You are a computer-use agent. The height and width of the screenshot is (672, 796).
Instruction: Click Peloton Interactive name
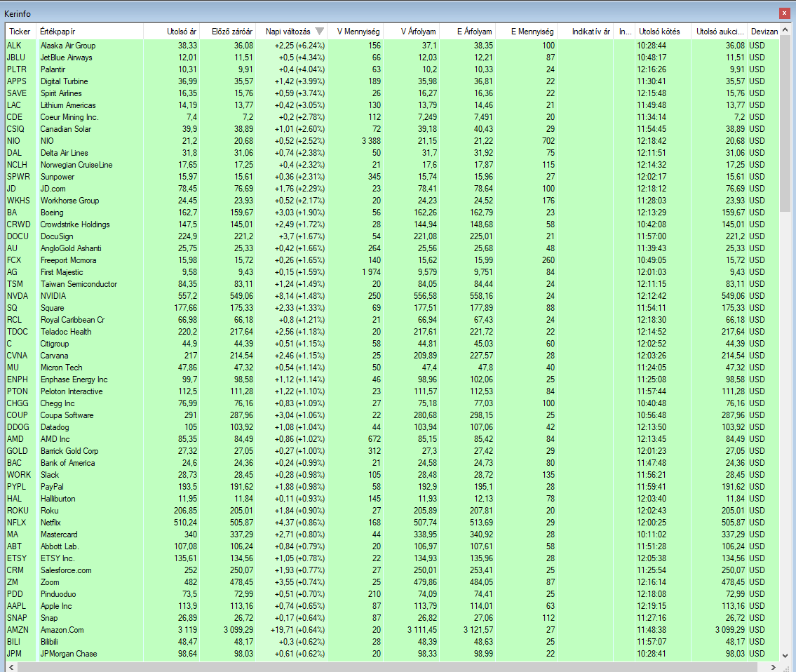coord(72,391)
